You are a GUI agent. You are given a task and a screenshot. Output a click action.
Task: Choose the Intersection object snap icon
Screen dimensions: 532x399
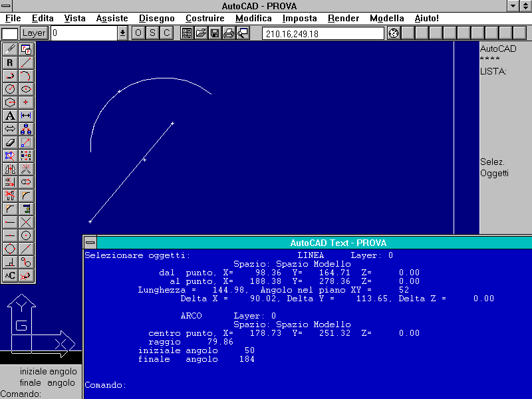(x=26, y=222)
